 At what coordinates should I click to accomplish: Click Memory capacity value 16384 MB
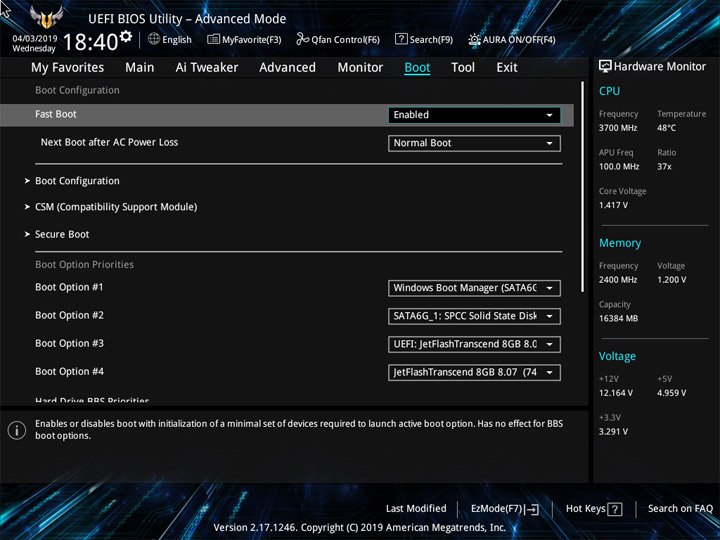619,318
